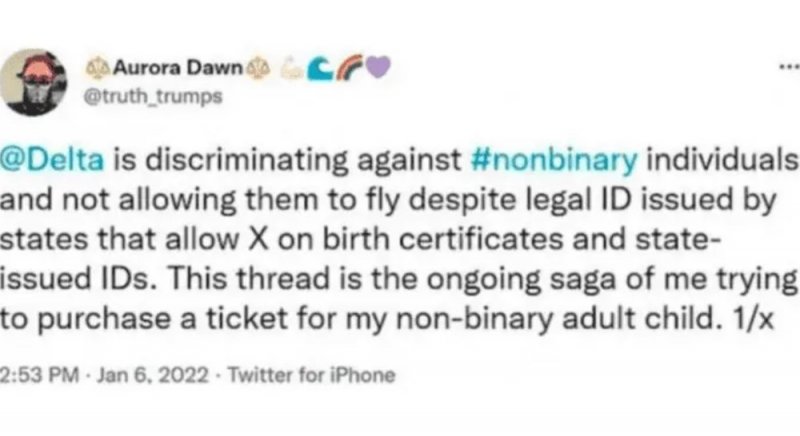This screenshot has height=436, width=800.
Task: Click the Aurora Dawn display name
Action: 179,67
